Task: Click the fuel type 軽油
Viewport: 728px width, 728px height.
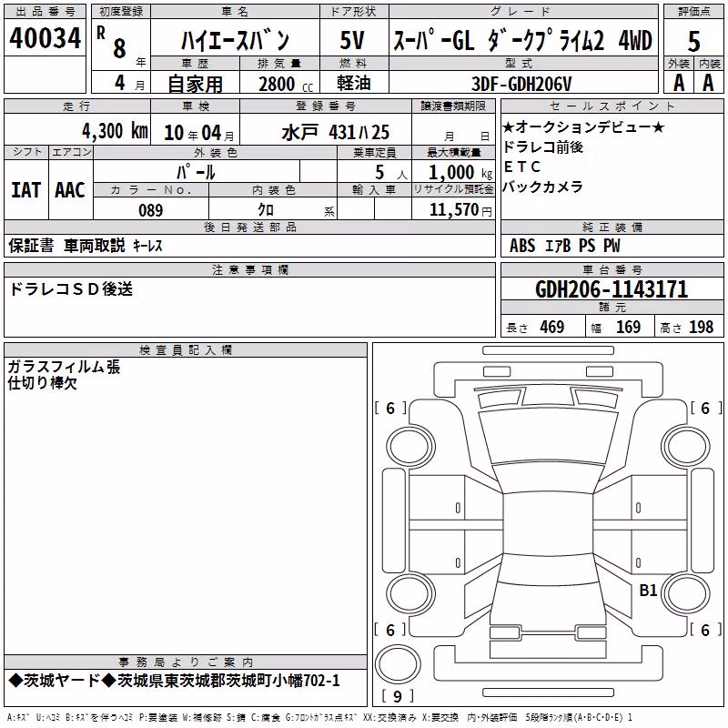Action: pyautogui.click(x=354, y=83)
